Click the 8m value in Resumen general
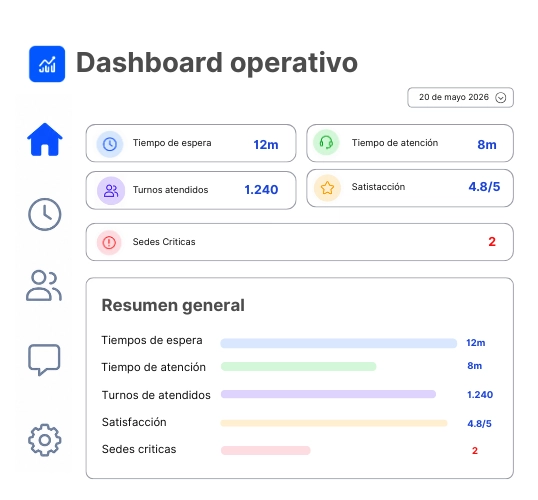538x500 pixels. (x=475, y=366)
